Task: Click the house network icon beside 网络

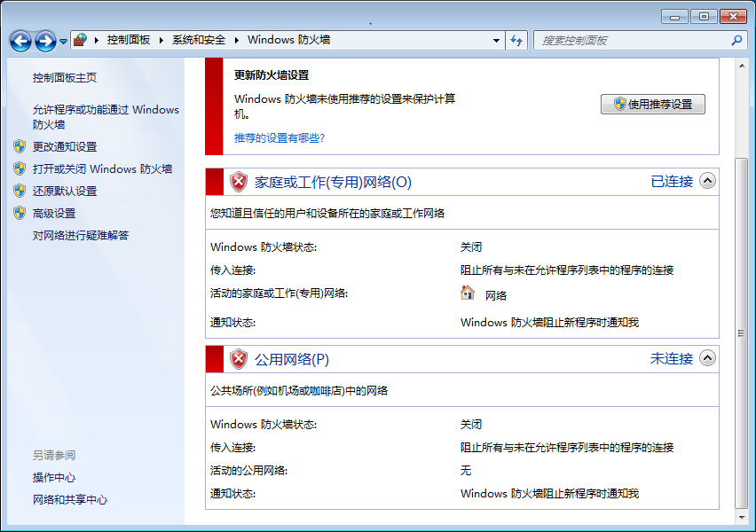Action: point(468,293)
